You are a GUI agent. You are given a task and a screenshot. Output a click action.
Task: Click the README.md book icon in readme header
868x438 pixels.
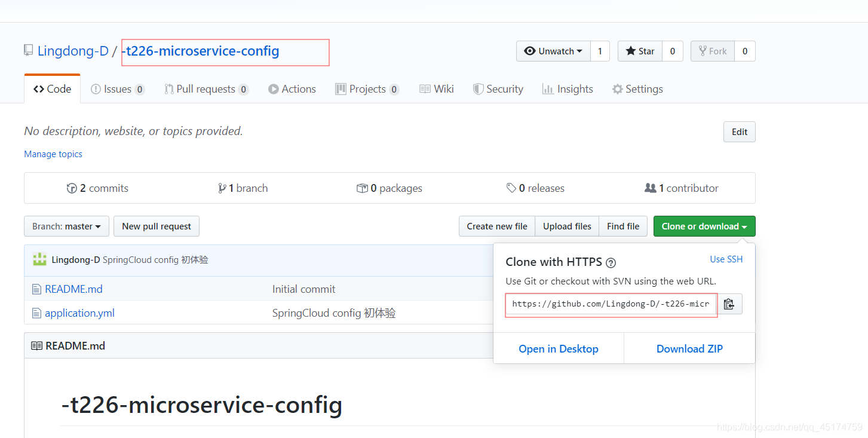[x=36, y=346]
